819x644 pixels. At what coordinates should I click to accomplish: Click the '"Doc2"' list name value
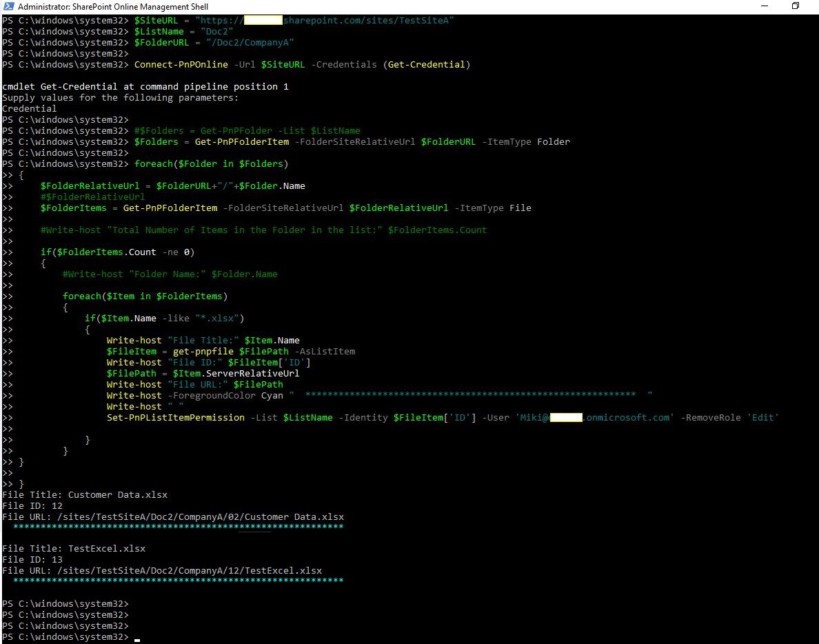[x=216, y=31]
